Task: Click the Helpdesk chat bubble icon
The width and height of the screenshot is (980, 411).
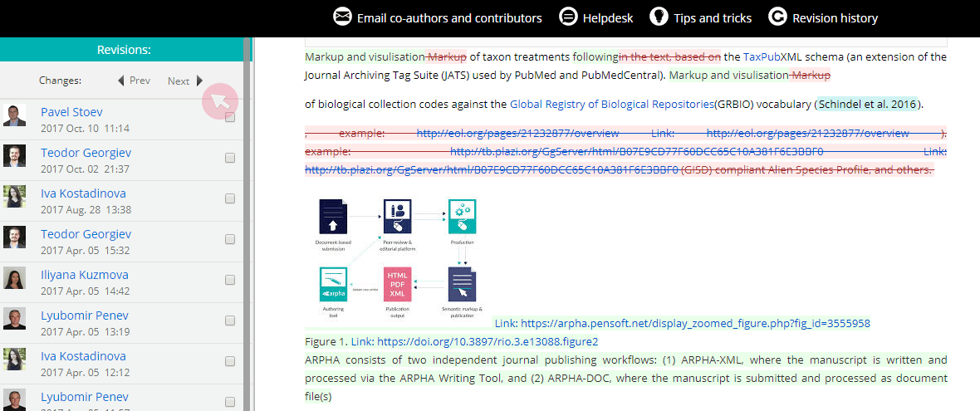Action: click(x=568, y=17)
